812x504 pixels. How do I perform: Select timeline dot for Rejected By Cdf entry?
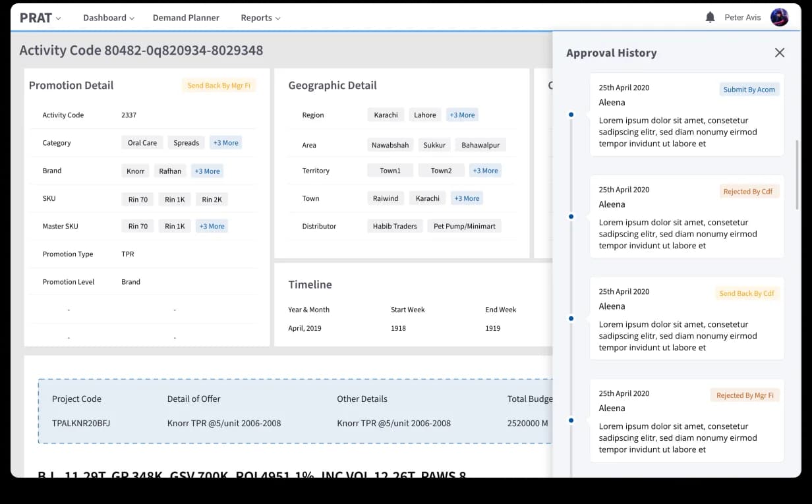[x=571, y=217]
